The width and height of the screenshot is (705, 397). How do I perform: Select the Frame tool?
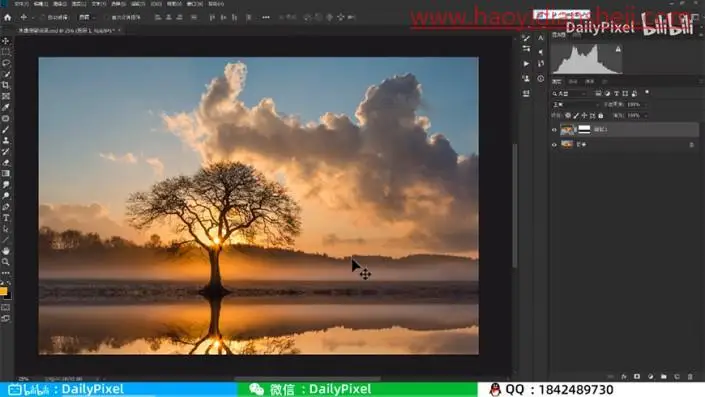pos(6,96)
